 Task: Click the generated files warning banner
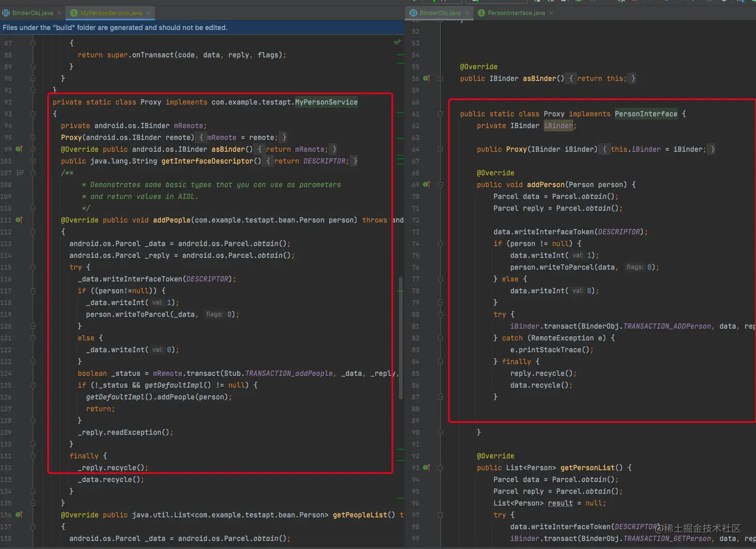point(202,27)
